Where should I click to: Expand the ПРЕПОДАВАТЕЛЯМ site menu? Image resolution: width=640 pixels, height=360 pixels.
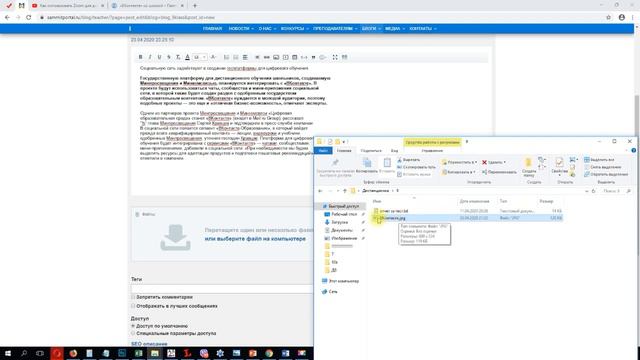click(335, 29)
